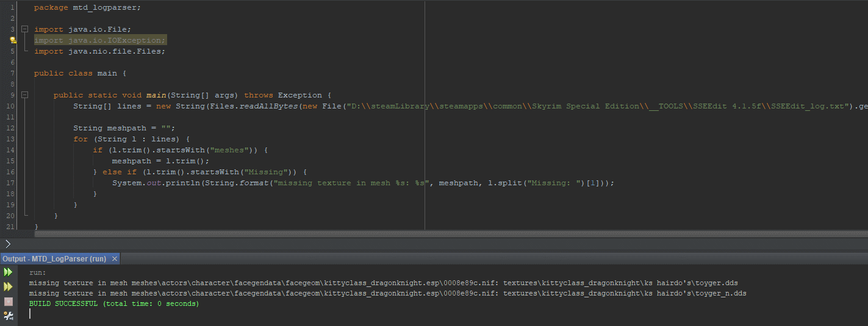Click 'public class main {' declaration
Viewport: 868px width, 326px height.
point(81,73)
